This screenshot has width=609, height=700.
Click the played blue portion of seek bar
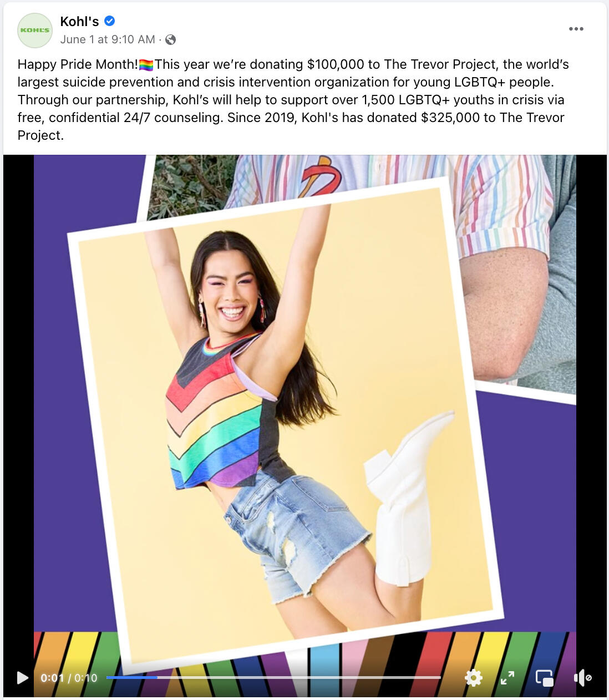(132, 677)
